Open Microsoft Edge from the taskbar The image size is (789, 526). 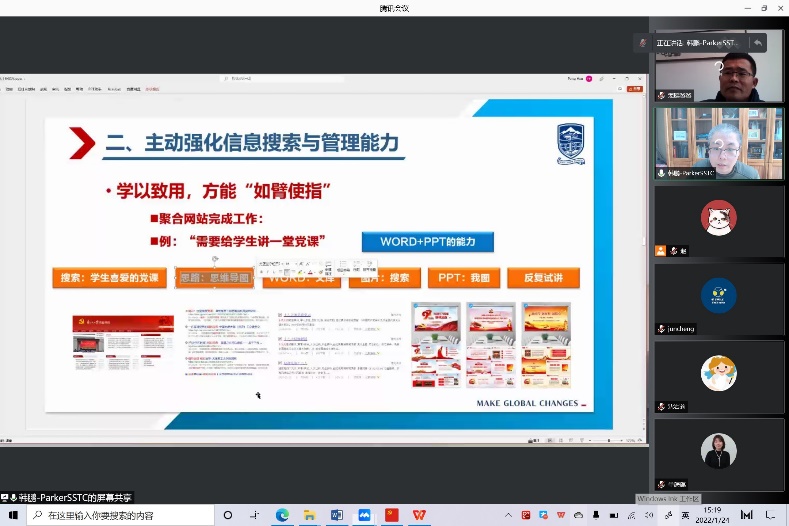(x=282, y=515)
